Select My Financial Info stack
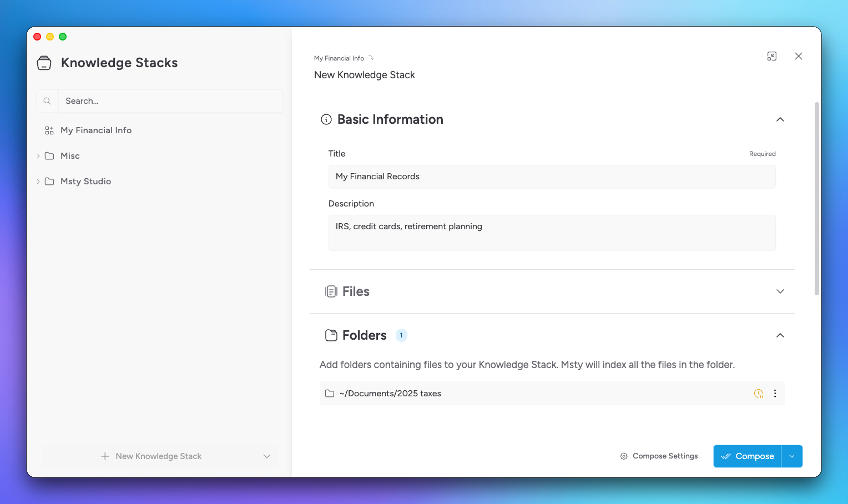 pos(96,130)
